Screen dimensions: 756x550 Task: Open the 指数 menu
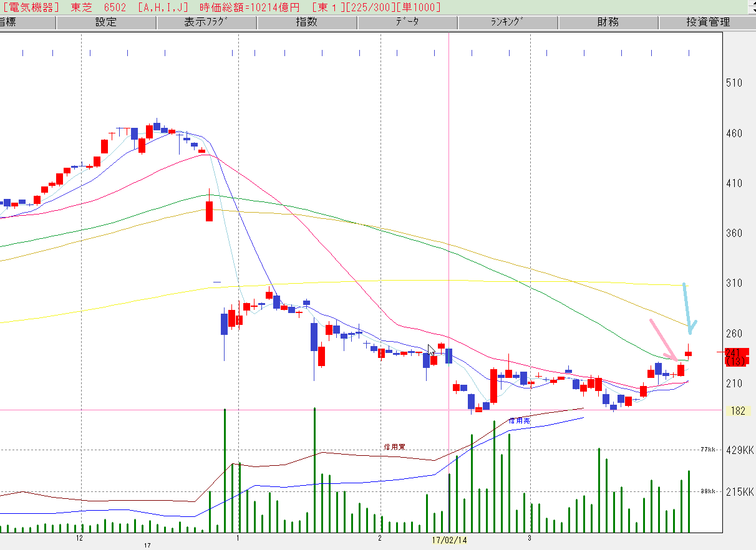307,22
